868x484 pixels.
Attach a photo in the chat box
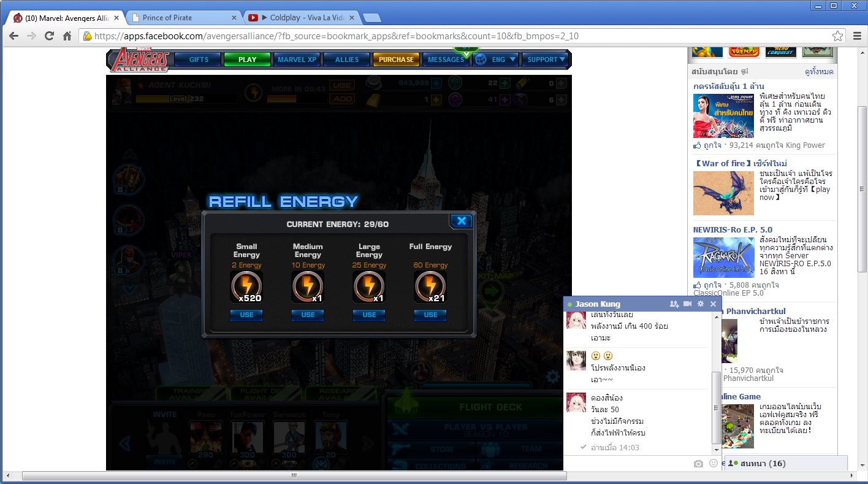tap(698, 464)
